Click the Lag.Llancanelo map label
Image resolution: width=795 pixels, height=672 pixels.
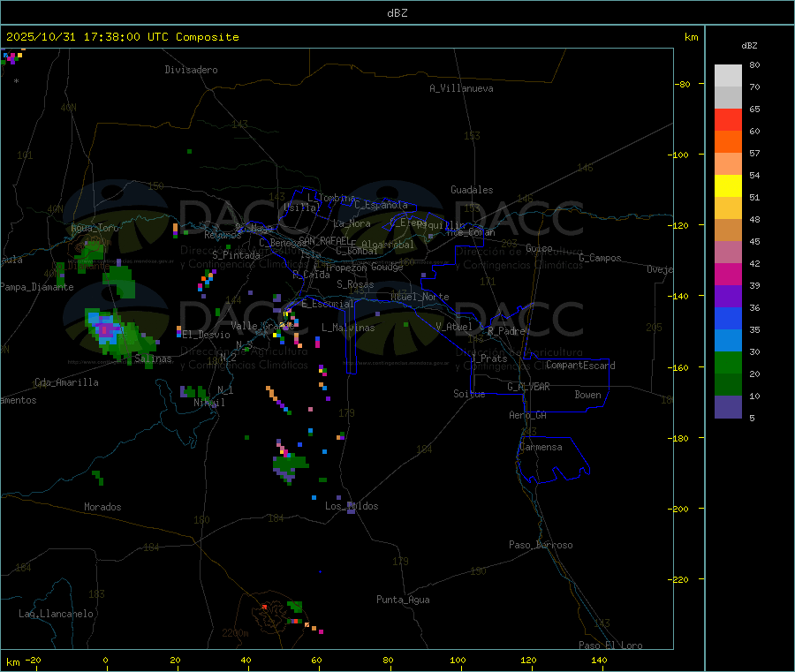point(56,614)
